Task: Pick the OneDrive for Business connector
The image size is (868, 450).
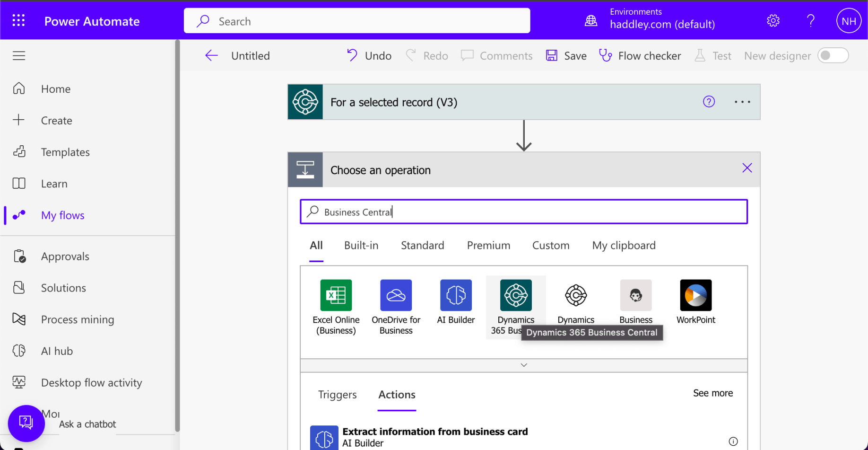Action: 396,295
